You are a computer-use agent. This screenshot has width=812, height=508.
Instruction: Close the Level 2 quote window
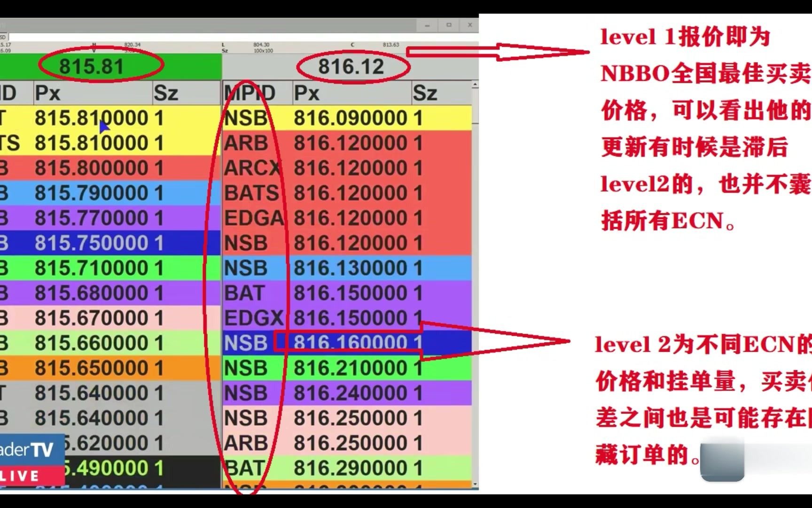[469, 25]
